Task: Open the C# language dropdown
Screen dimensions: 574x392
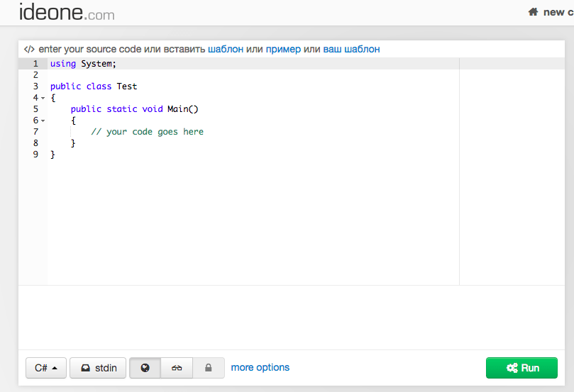Action: click(46, 368)
